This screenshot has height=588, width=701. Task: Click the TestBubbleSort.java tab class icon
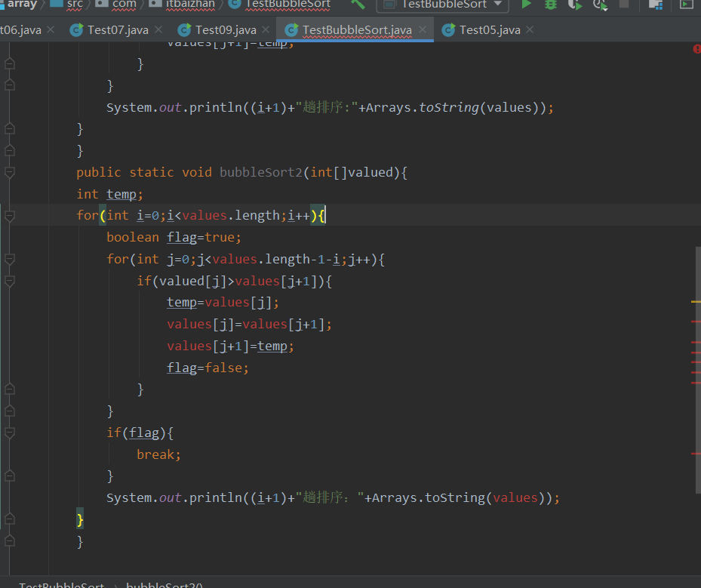291,30
